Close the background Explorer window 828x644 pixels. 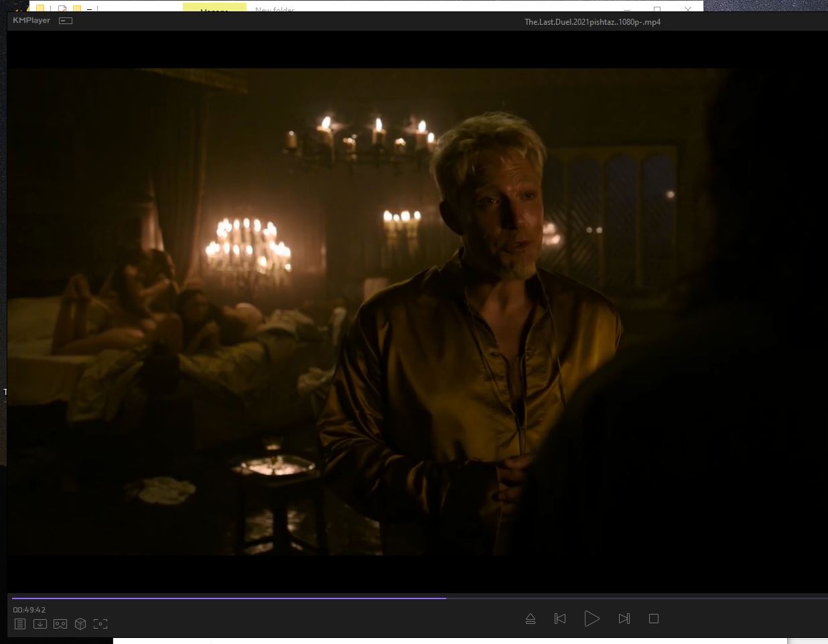(x=687, y=8)
